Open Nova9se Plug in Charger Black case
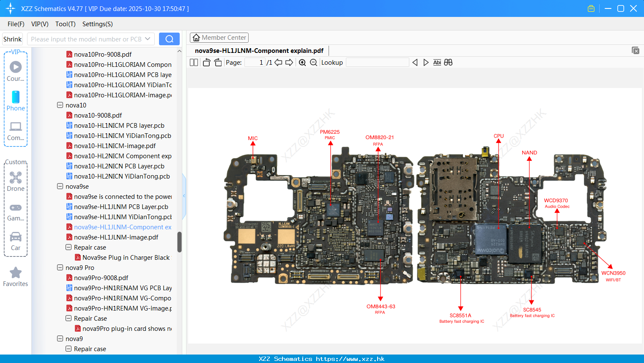The width and height of the screenshot is (644, 363). click(126, 257)
